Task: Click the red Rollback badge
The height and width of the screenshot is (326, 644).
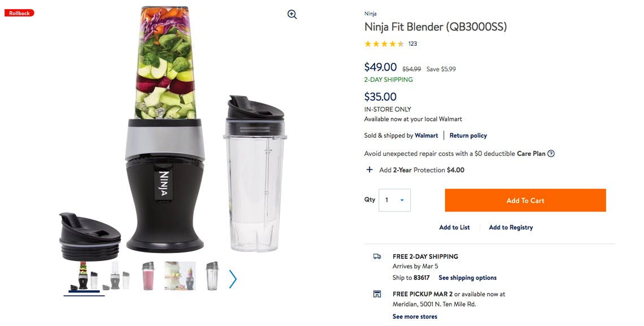Action: [19, 13]
